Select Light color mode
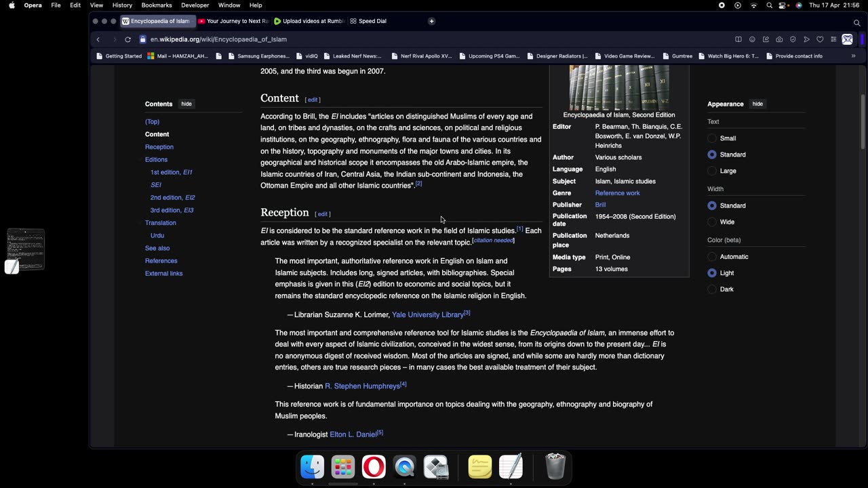Image resolution: width=868 pixels, height=488 pixels. [712, 273]
